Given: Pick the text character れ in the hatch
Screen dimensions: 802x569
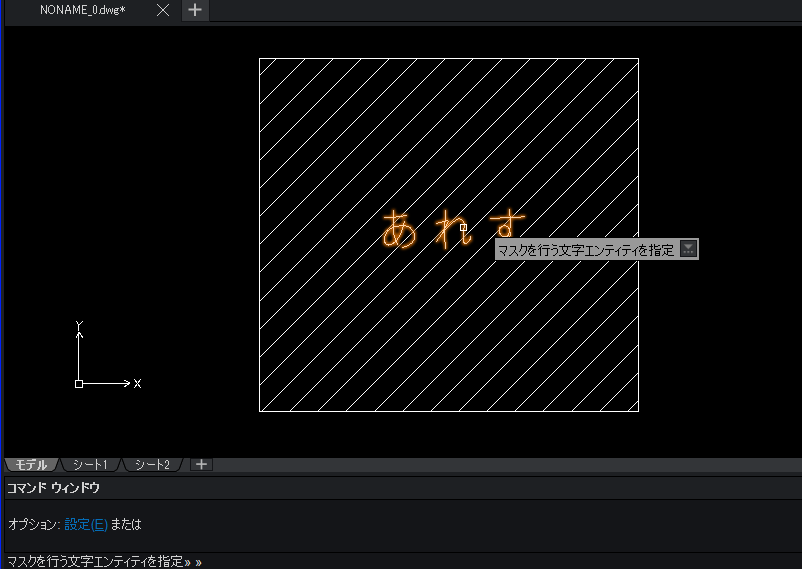Looking at the screenshot, I should pos(452,230).
